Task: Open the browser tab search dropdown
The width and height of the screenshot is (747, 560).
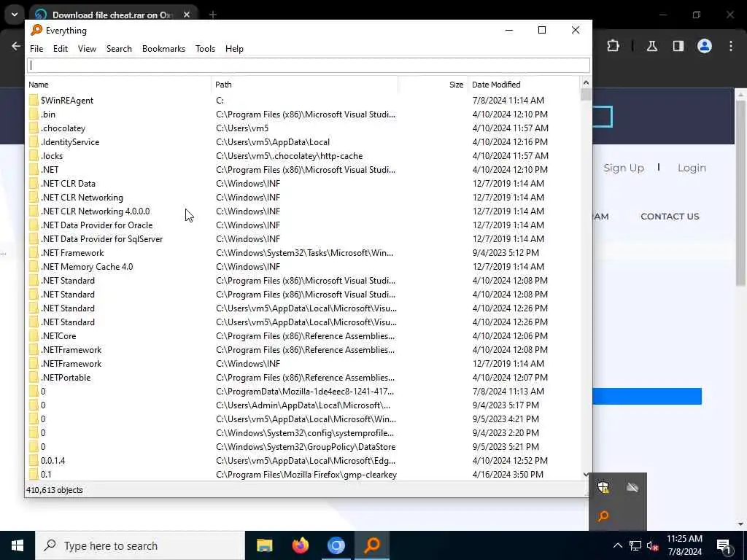Action: [15, 15]
